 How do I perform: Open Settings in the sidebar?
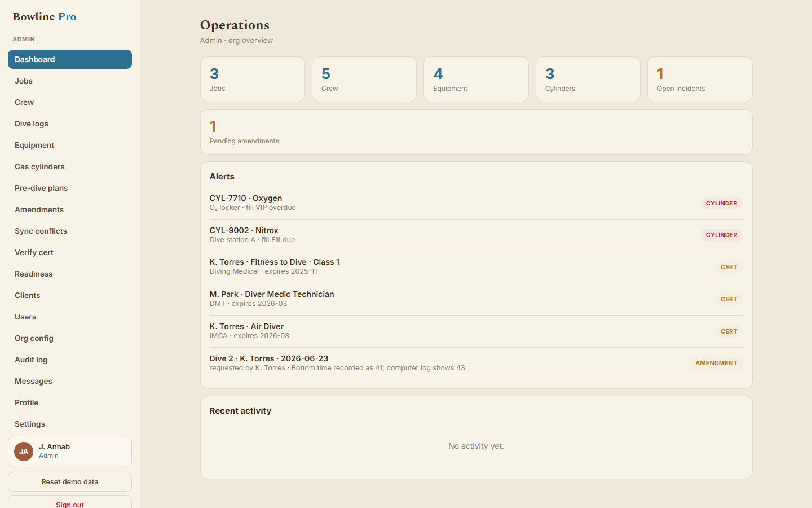tap(70, 424)
